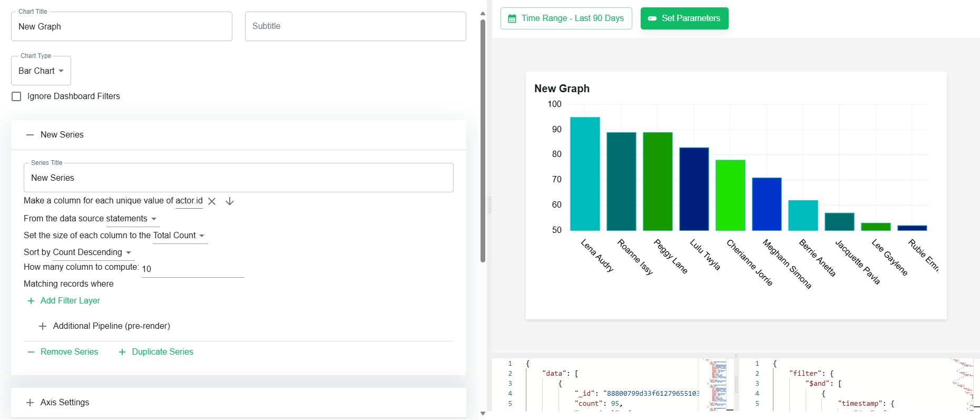Click the Duplicate Series link
Viewport: 980px width, 420px height.
(x=162, y=352)
